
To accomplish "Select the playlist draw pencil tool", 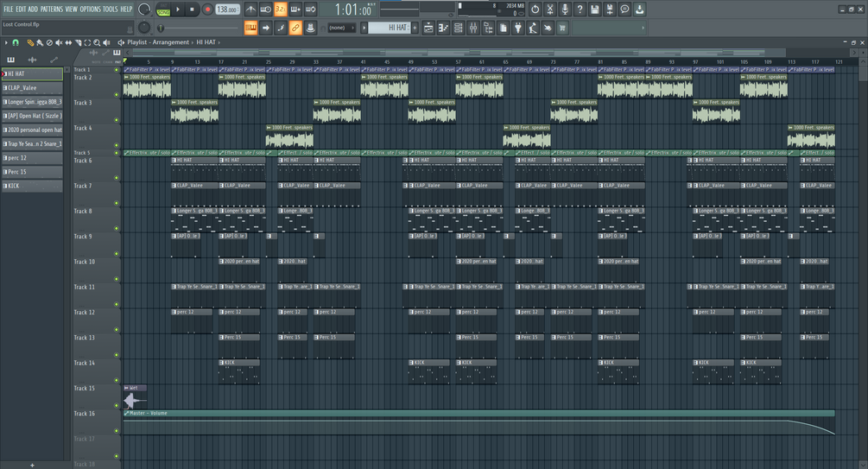I will pyautogui.click(x=30, y=42).
